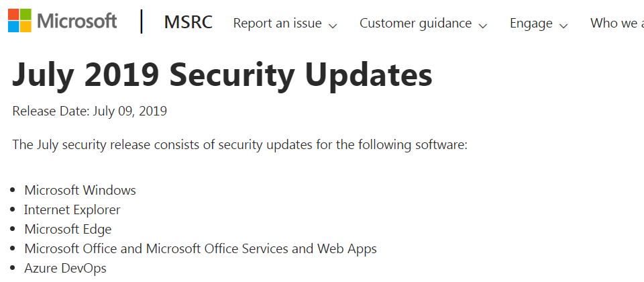Click the July 2019 Security Updates heading
The image size is (644, 282).
[x=222, y=75]
